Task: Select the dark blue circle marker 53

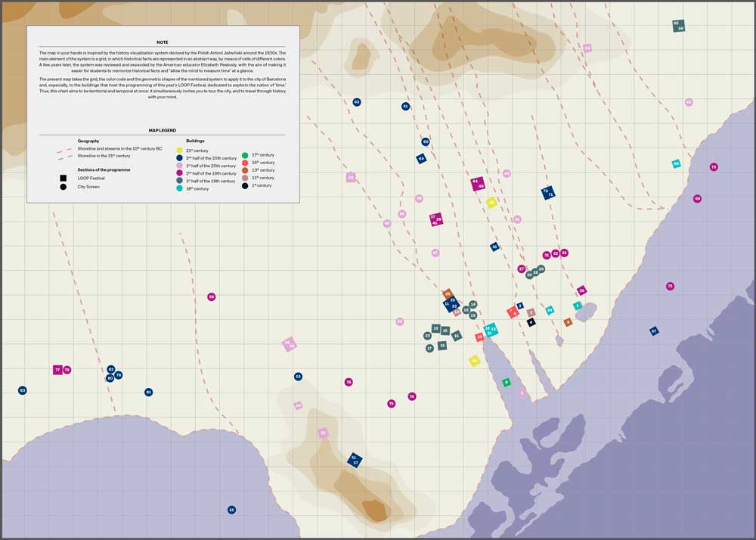Action: pos(298,377)
